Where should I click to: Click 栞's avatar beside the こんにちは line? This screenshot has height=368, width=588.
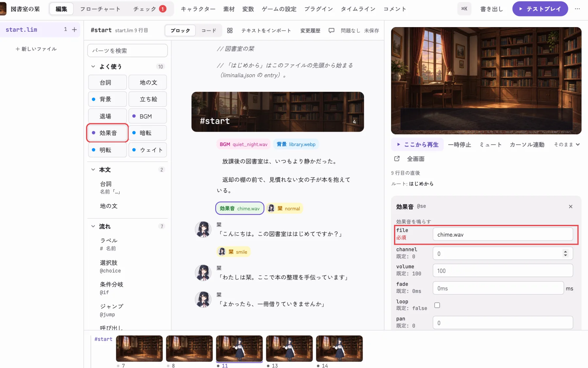pyautogui.click(x=203, y=229)
